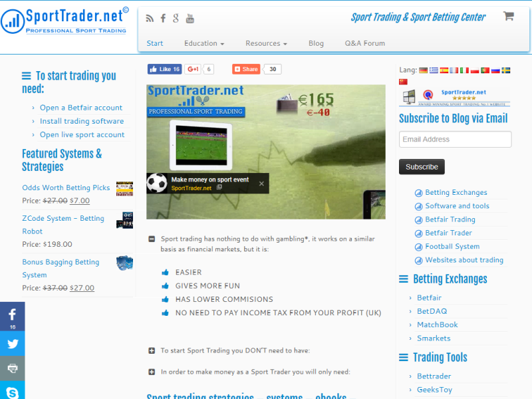The height and width of the screenshot is (399, 532).
Task: Share via floating Skype sidebar button
Action: click(12, 390)
